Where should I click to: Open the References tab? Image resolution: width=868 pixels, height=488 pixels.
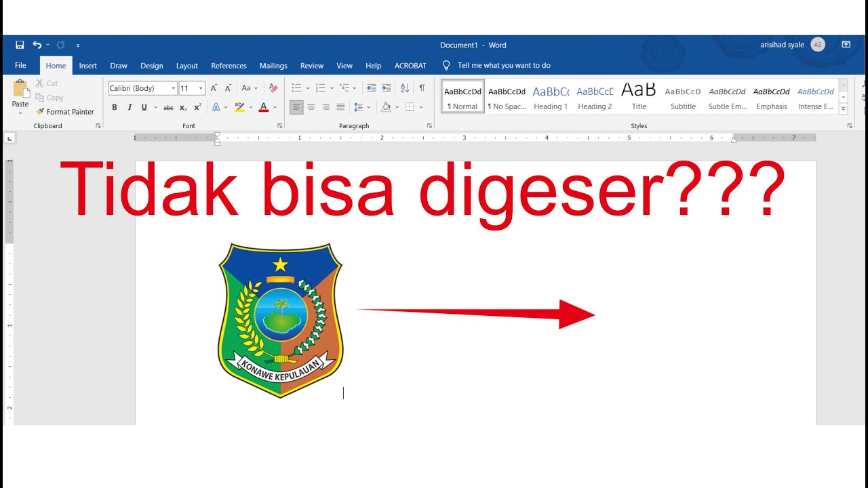tap(229, 66)
